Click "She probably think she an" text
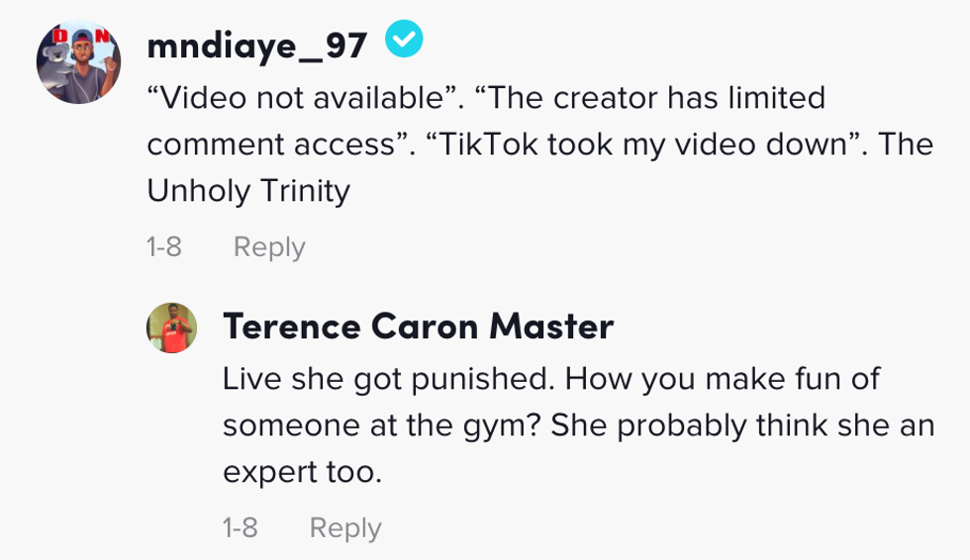970x560 pixels. pos(742,425)
